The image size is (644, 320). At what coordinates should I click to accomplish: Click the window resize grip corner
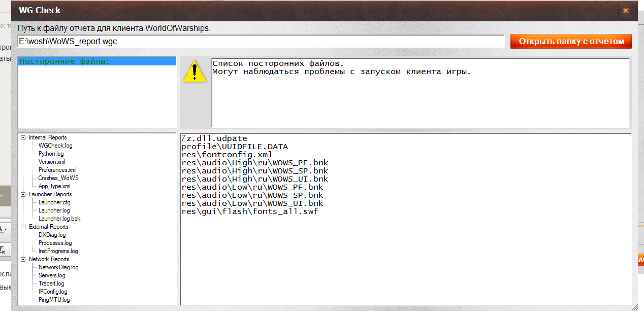[634, 307]
